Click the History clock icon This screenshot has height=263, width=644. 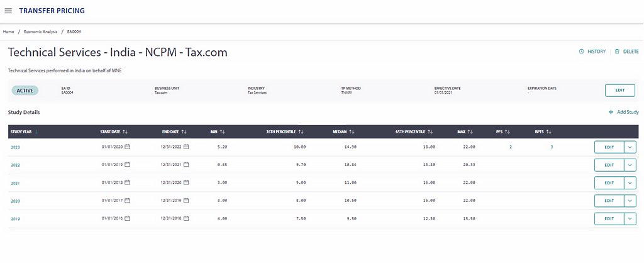[581, 52]
